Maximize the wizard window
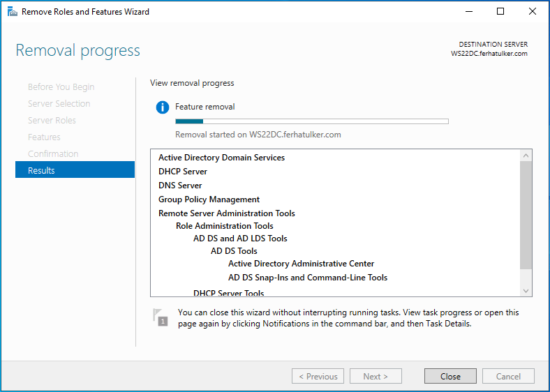 (x=500, y=12)
